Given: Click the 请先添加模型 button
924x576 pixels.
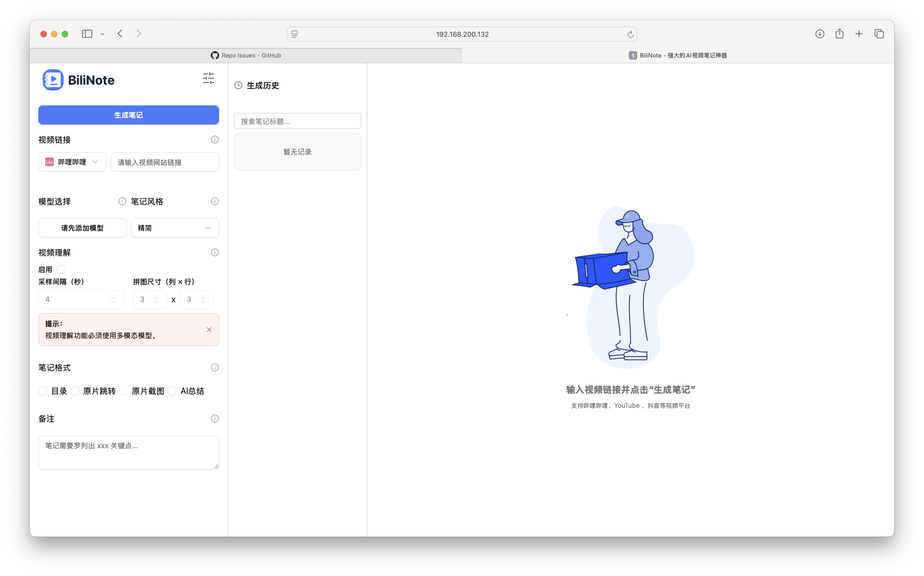Looking at the screenshot, I should tap(82, 228).
